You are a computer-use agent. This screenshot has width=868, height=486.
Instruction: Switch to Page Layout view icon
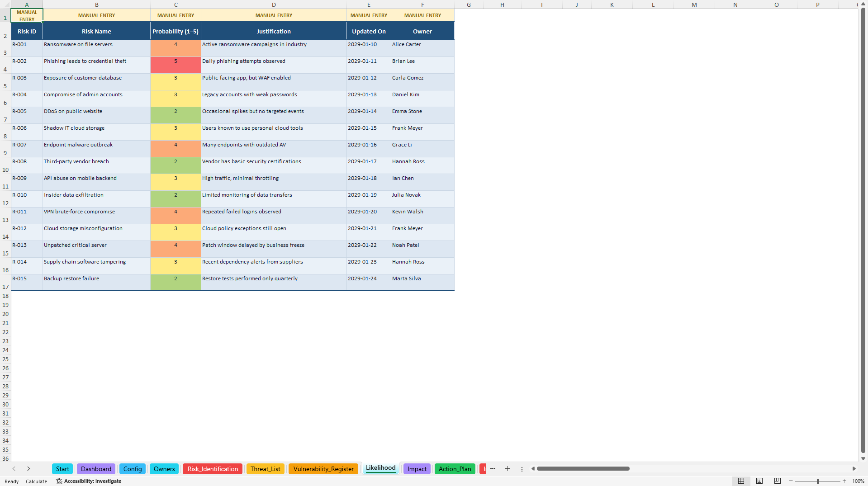coord(759,481)
